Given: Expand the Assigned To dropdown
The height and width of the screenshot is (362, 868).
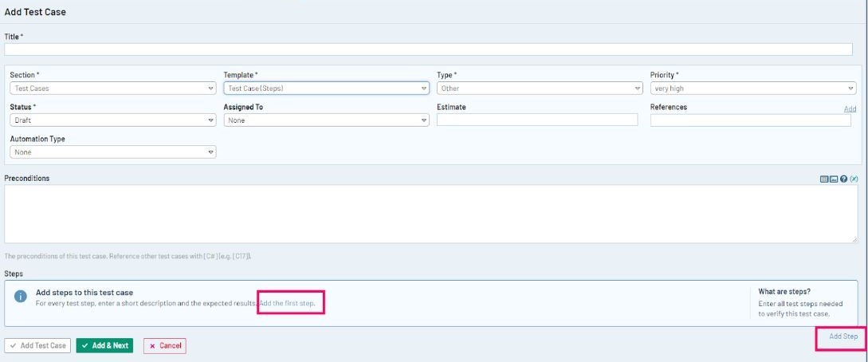Looking at the screenshot, I should 326,120.
